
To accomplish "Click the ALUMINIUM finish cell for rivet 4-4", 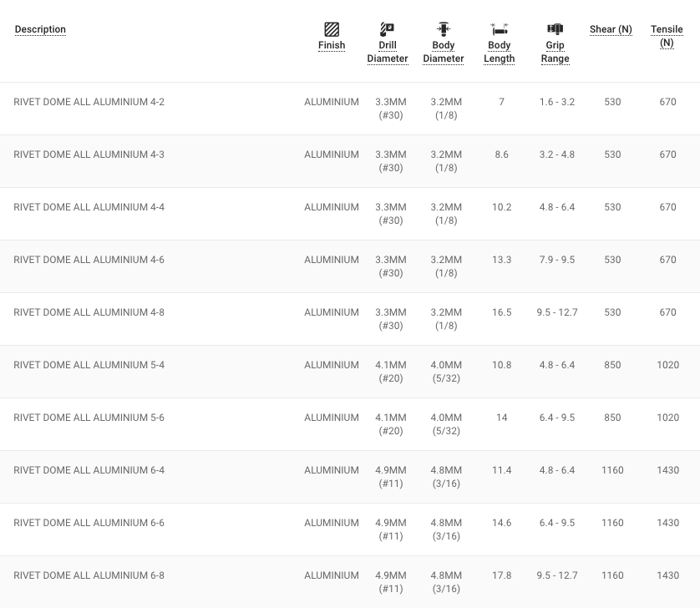I will [332, 207].
